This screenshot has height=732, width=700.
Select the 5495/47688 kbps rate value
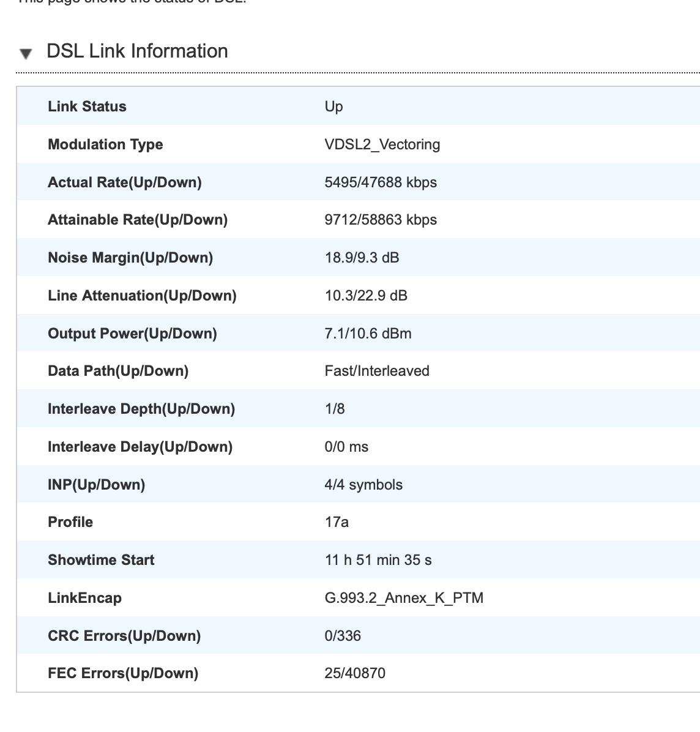click(380, 182)
